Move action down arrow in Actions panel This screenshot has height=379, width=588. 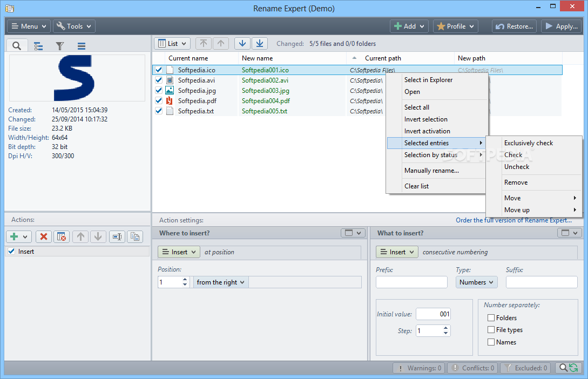click(98, 236)
